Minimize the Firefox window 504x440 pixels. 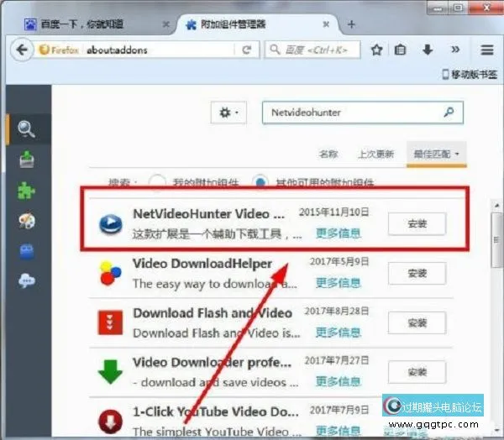(438, 8)
